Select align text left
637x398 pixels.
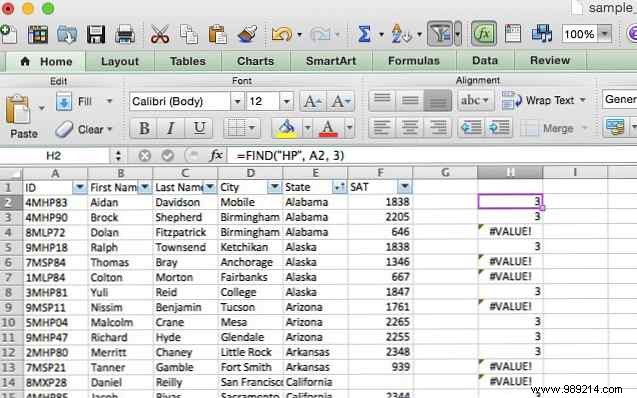click(382, 128)
